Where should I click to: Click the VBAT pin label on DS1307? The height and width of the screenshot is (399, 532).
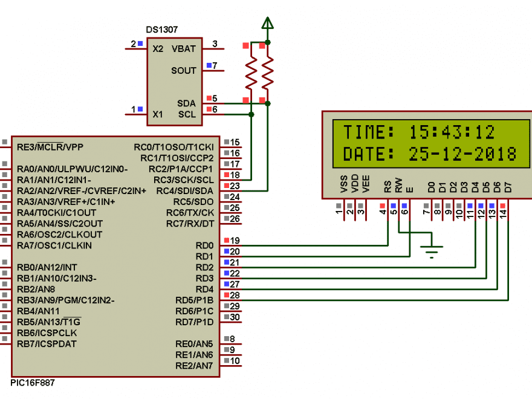(184, 49)
